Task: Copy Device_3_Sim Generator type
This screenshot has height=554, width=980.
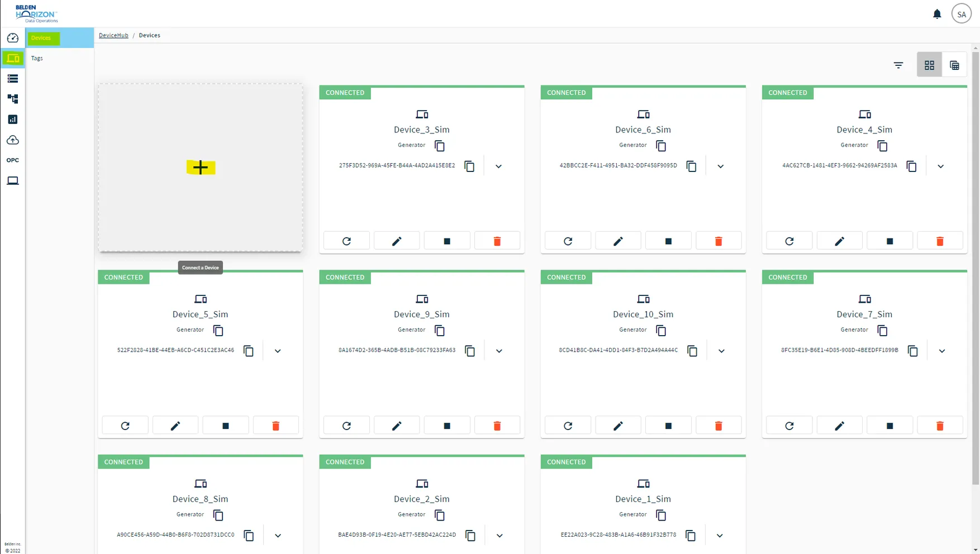Action: (x=440, y=146)
